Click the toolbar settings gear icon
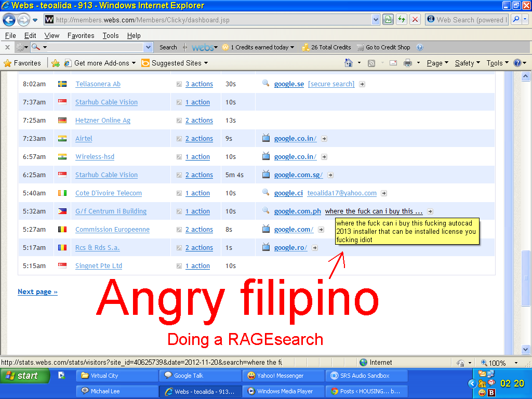 (20, 47)
